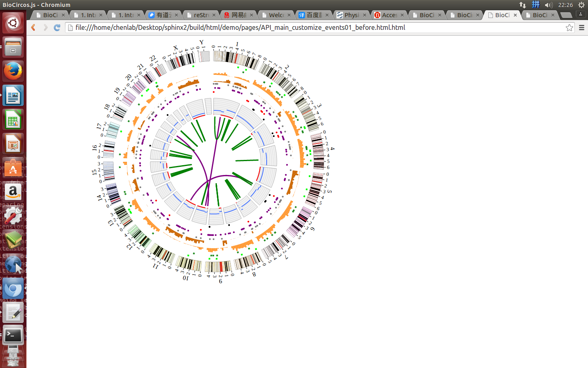
Task: Click the chromosome Y ideogram band
Action: (205, 56)
